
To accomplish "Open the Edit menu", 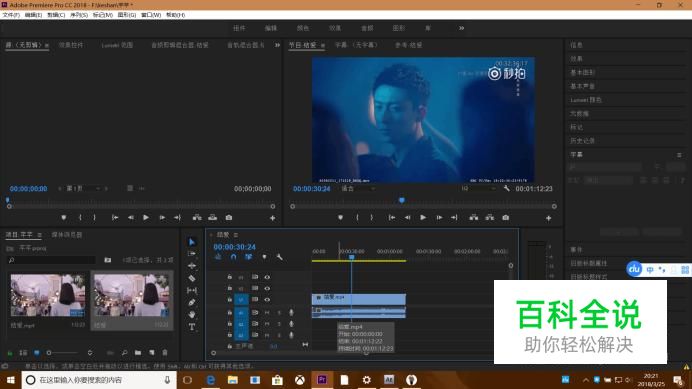I will point(34,15).
